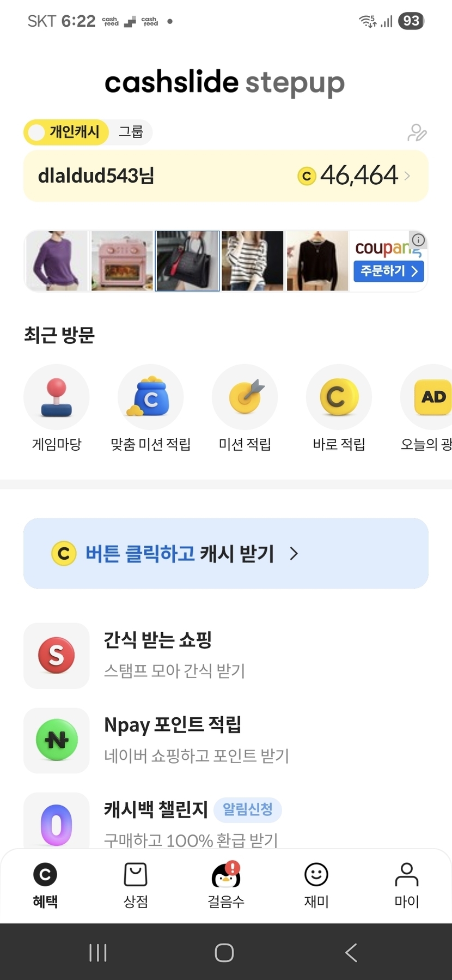Image resolution: width=452 pixels, height=980 pixels.
Task: Open 버튼 클릭하고 캐시 받기 banner arrow
Action: click(294, 554)
